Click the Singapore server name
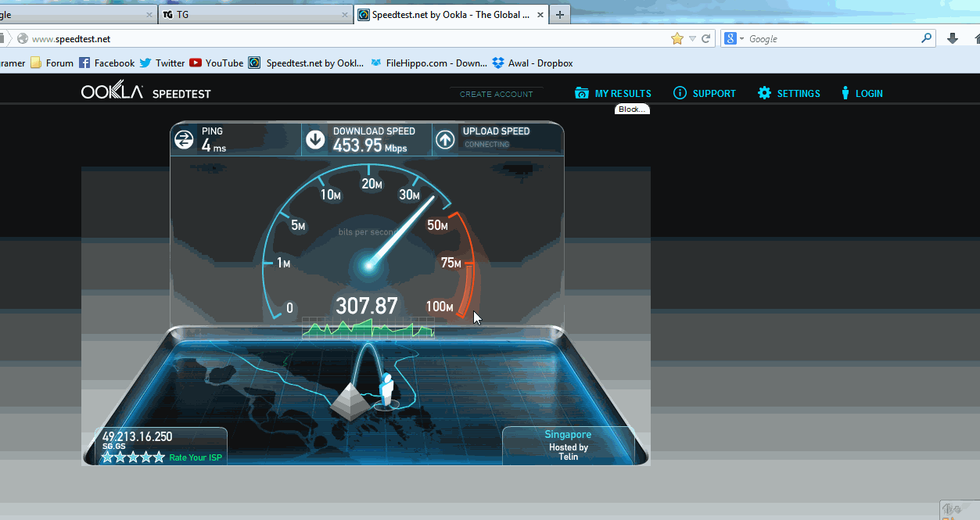980x520 pixels. [x=568, y=434]
